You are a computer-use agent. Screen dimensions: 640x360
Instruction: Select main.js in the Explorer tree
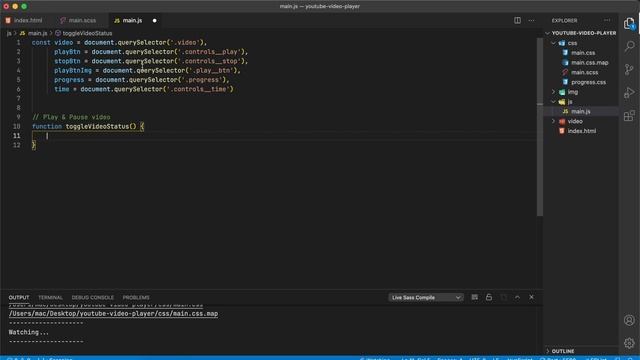tap(580, 111)
